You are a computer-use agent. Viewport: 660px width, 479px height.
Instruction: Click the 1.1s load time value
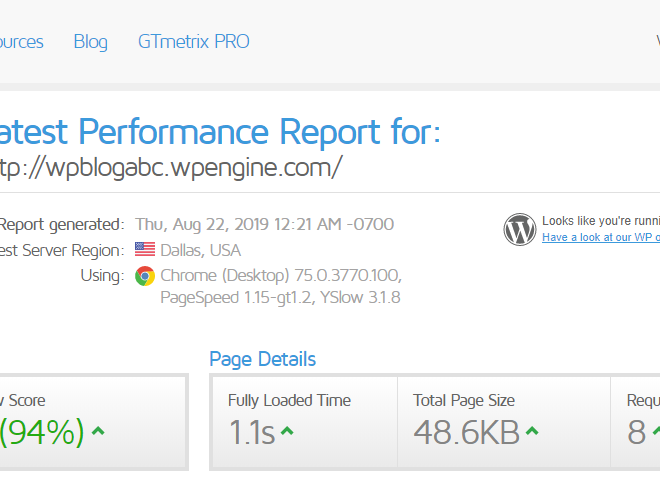(x=252, y=432)
